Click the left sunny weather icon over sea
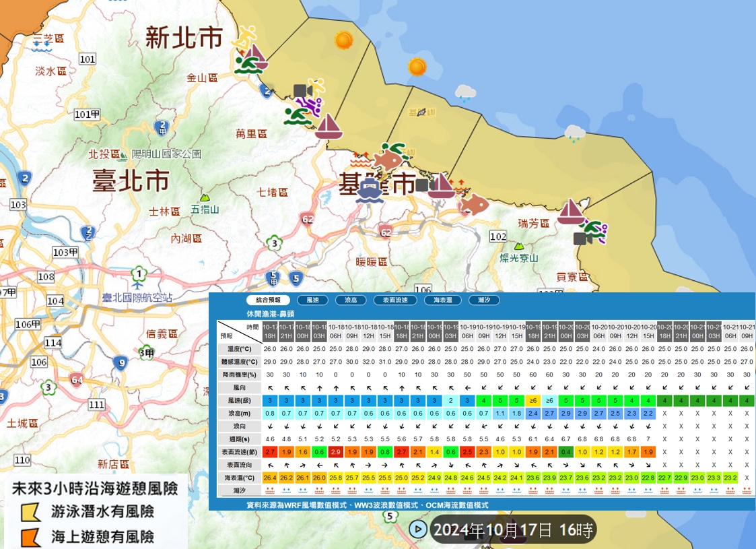The image size is (756, 549). click(x=343, y=40)
